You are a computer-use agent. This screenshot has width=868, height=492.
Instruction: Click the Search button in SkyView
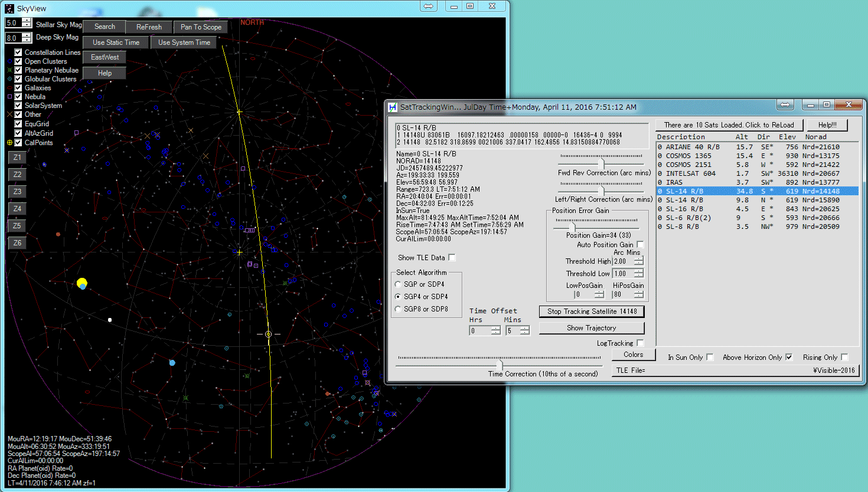105,27
